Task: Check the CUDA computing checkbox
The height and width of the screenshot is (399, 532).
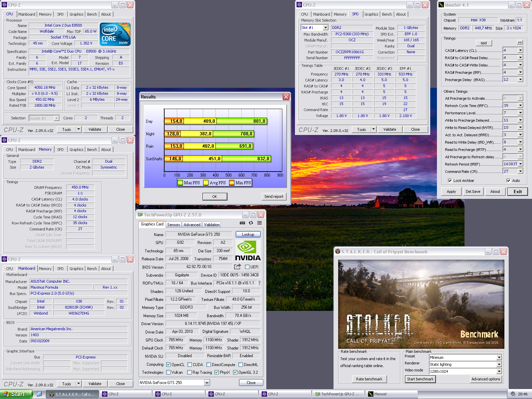Action: [x=190, y=365]
